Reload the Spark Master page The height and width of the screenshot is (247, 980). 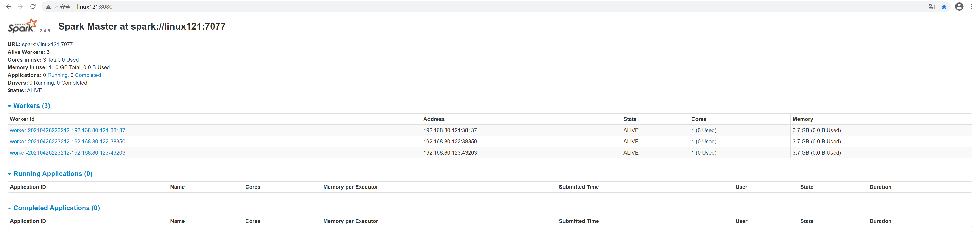[x=33, y=6]
